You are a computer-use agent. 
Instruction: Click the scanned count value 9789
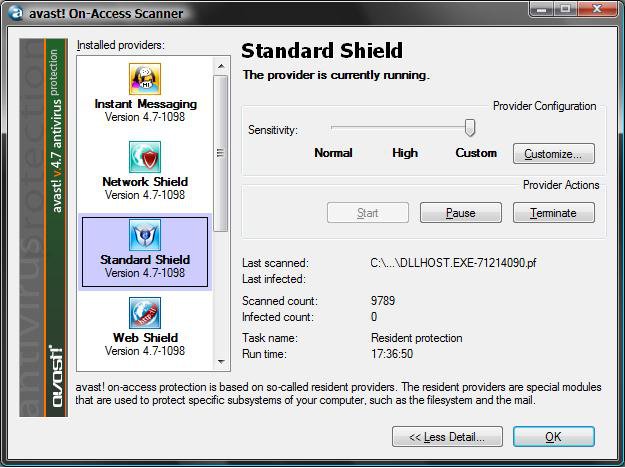click(383, 301)
